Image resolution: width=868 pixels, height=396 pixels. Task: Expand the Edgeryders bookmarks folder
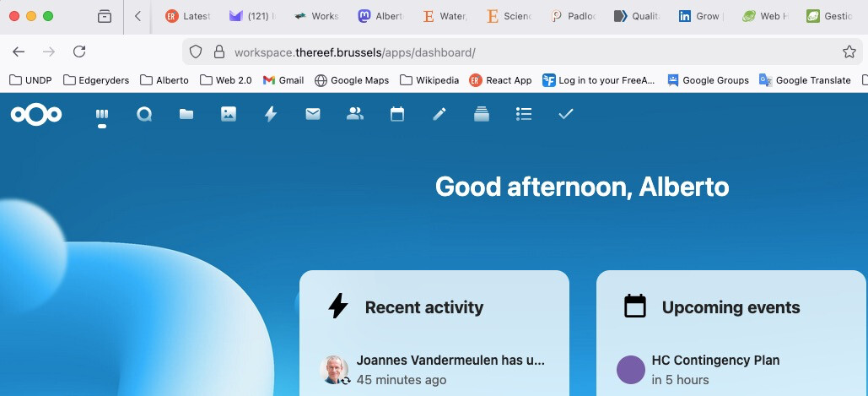[94, 80]
